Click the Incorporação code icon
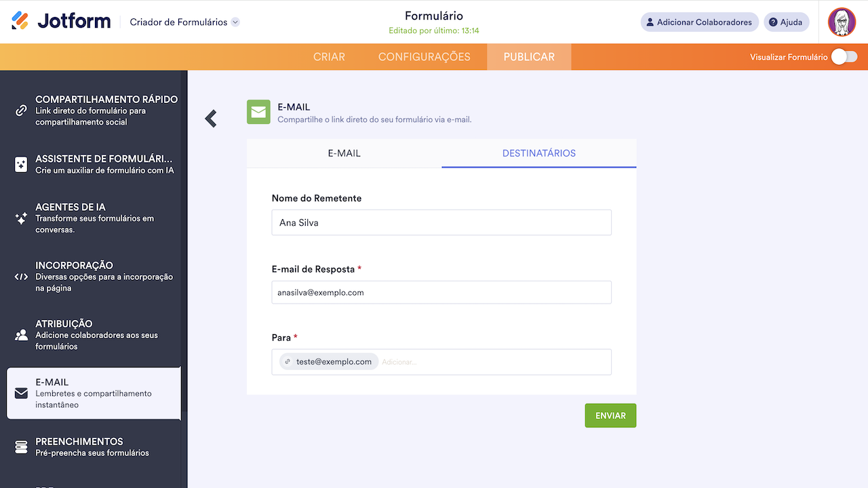 21,277
